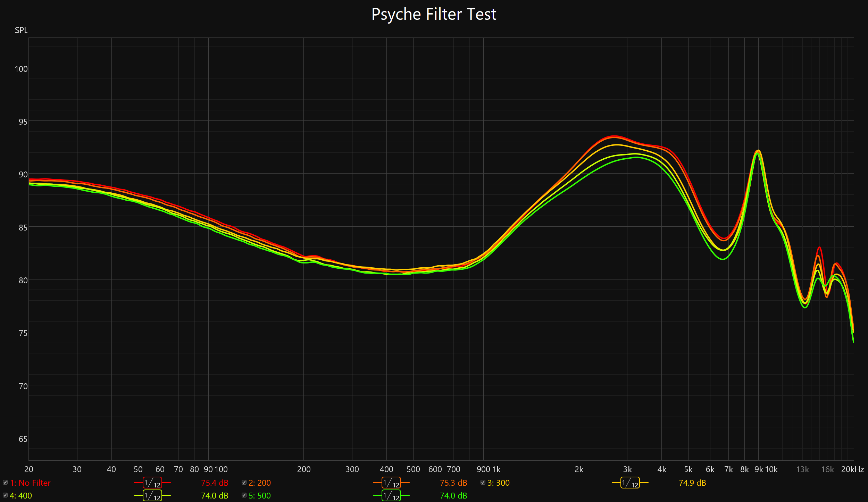Screen dimensions: 868x502
Task: Click the 'Psyche Filter Test' graph title
Action: point(434,15)
